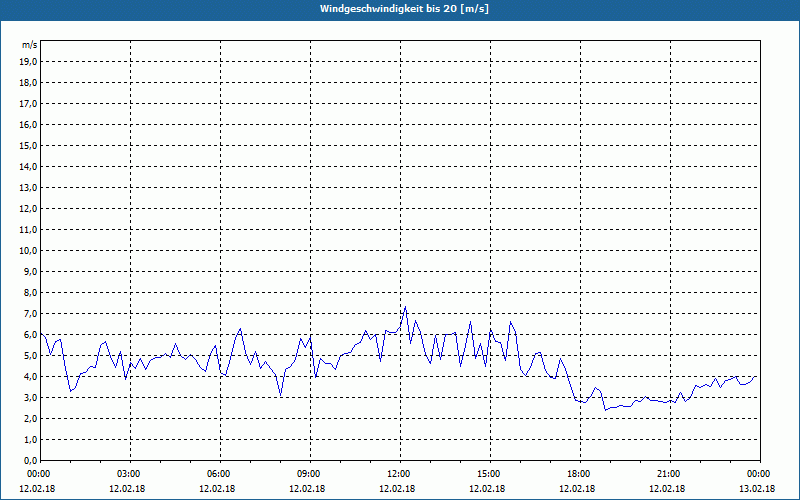Image resolution: width=800 pixels, height=500 pixels.
Task: Pick the '3,0' y-axis tick label
Action: coord(30,397)
